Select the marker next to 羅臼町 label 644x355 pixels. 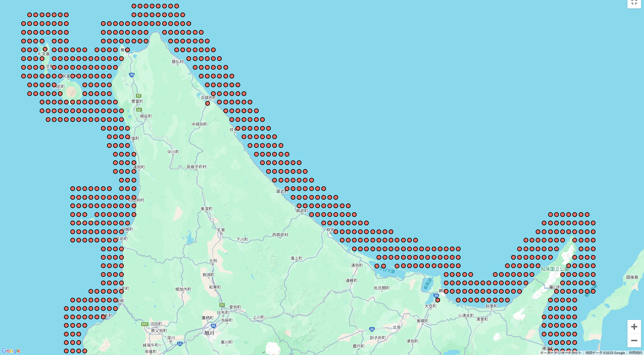[557, 291]
